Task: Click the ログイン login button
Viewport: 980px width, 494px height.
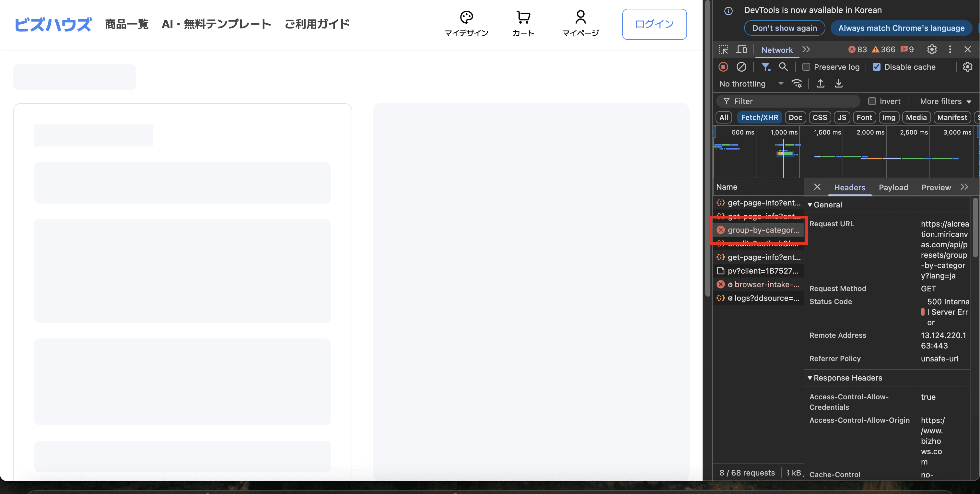Action: pyautogui.click(x=654, y=24)
